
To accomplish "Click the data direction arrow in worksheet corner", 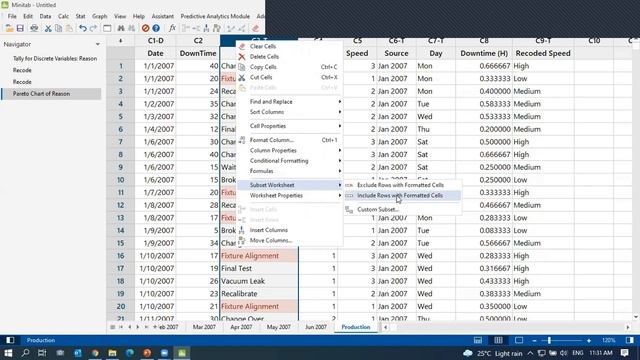I will click(x=120, y=41).
